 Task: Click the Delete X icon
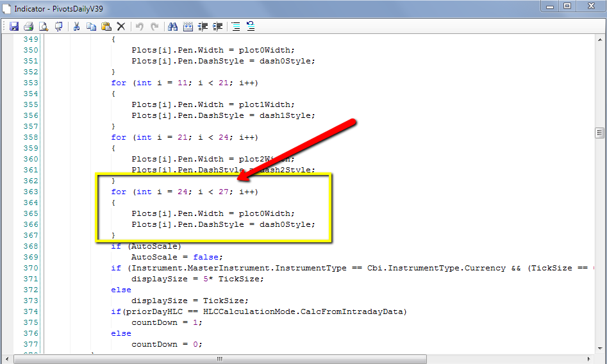[121, 26]
